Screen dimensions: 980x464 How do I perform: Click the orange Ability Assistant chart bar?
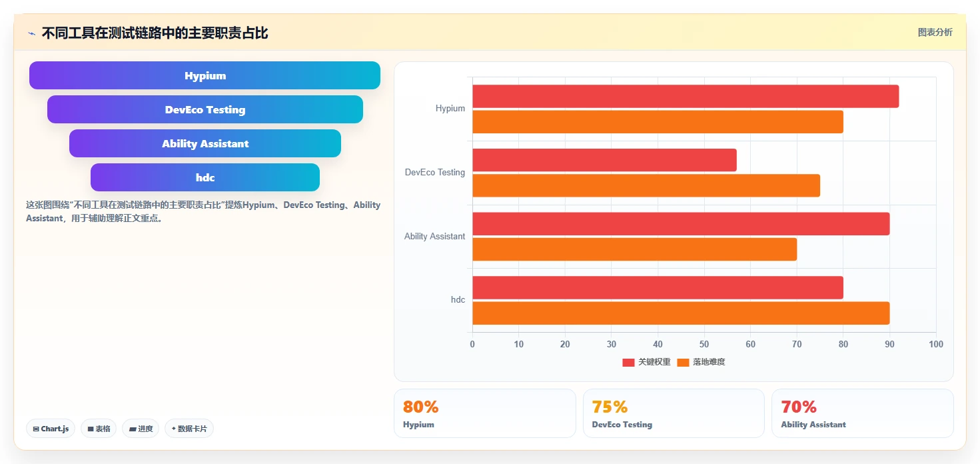click(x=634, y=249)
